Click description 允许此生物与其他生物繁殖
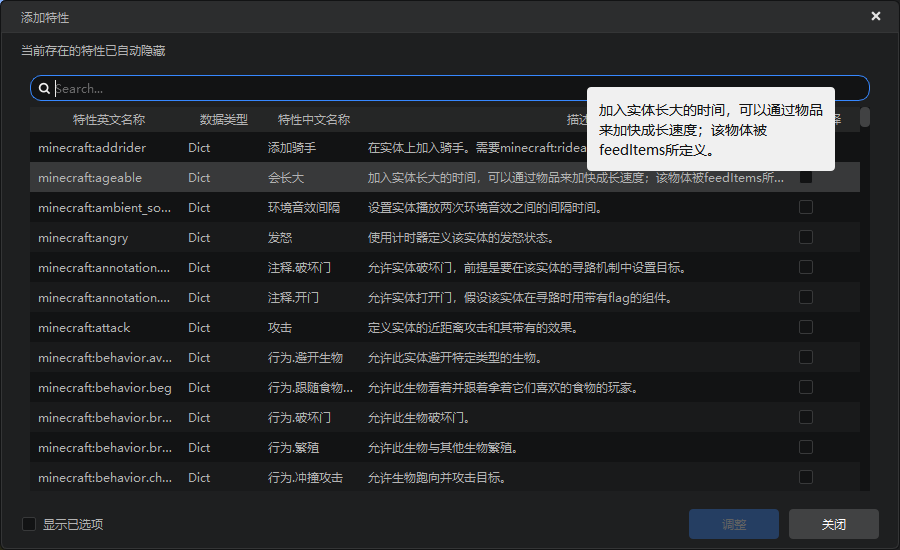 pos(443,447)
